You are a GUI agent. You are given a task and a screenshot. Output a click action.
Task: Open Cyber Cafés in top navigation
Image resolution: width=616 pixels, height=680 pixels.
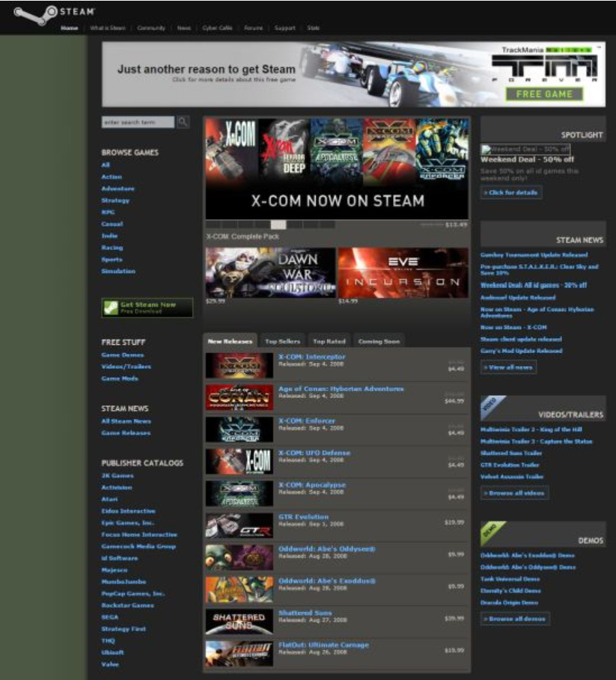217,28
